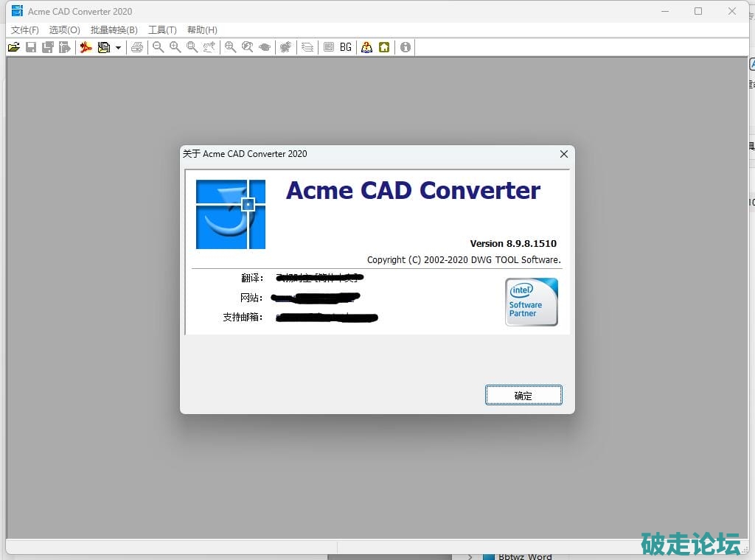Click the Intel Software Partner badge
Viewport: 755px width, 560px height.
[531, 301]
